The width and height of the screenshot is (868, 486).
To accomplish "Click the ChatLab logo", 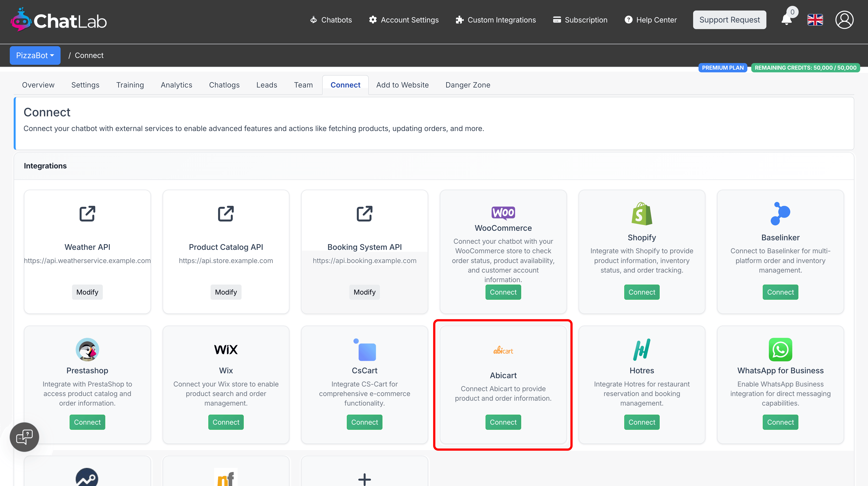I will [x=59, y=21].
